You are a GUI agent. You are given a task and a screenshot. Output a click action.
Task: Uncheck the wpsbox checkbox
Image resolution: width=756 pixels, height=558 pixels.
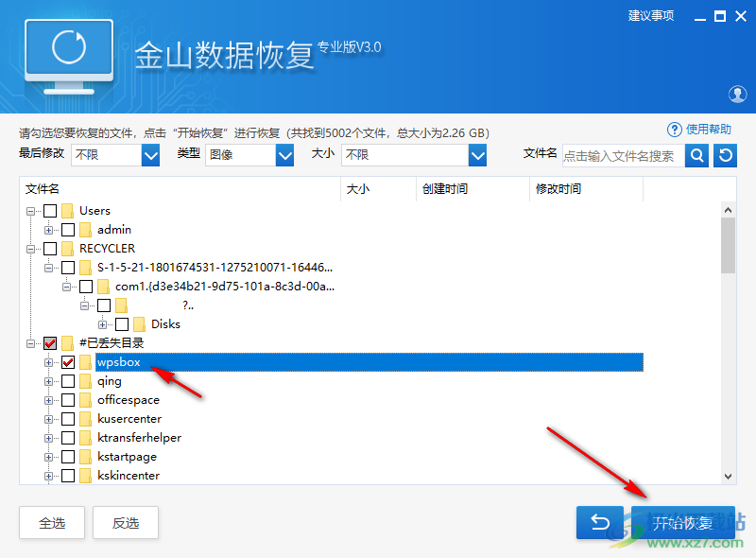tap(68, 362)
